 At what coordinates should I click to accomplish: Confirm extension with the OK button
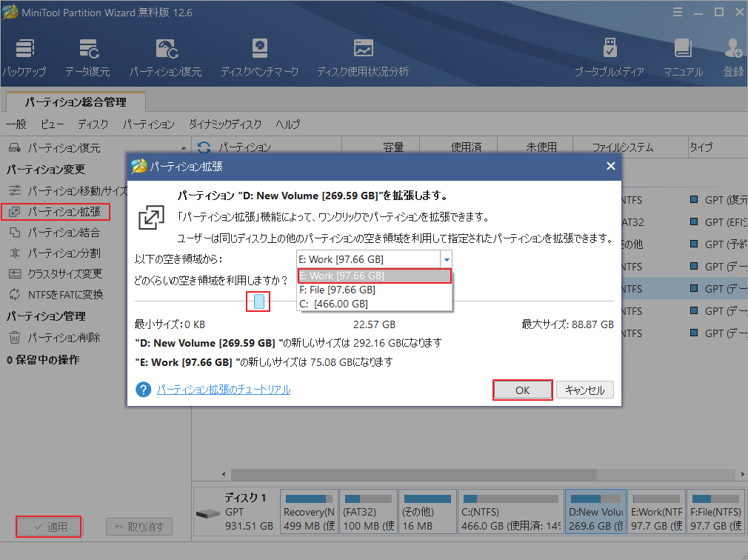(x=522, y=390)
